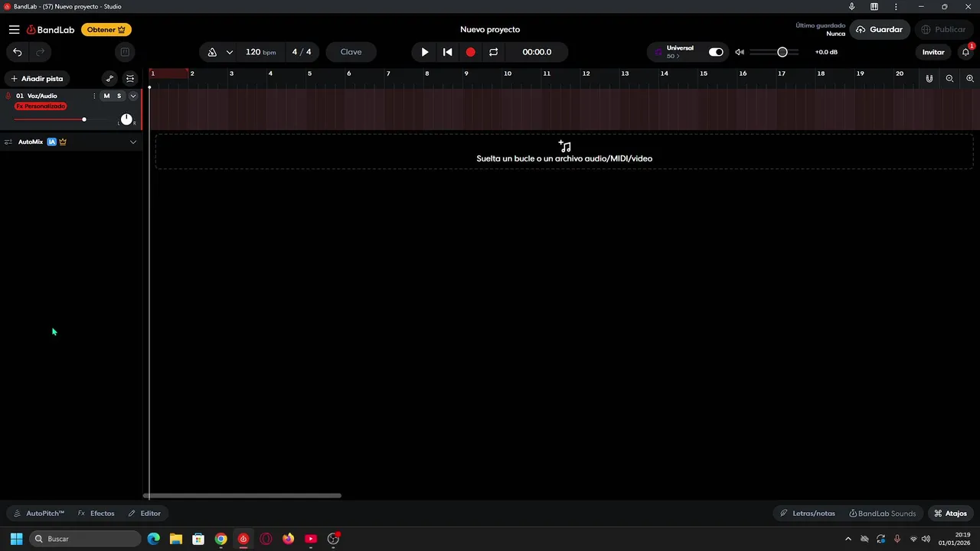This screenshot has width=980, height=551.
Task: Click the project title Nuevo proyecto
Action: 490,30
